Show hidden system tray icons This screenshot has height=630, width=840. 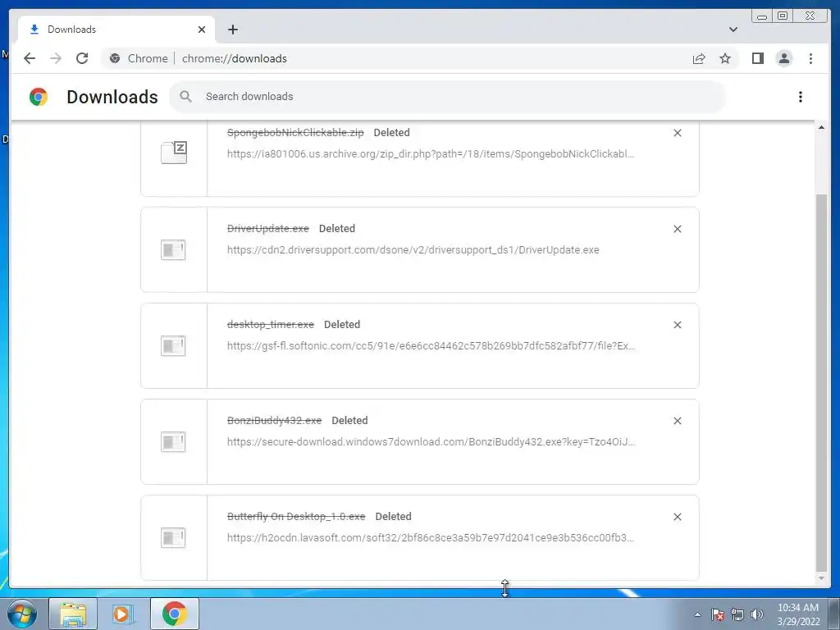click(697, 614)
